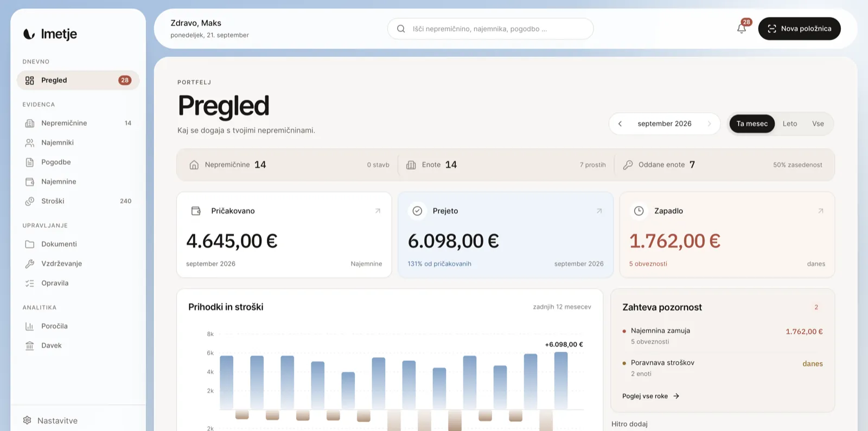Open Stroški in the sidebar
This screenshot has width=868, height=431.
coord(78,201)
